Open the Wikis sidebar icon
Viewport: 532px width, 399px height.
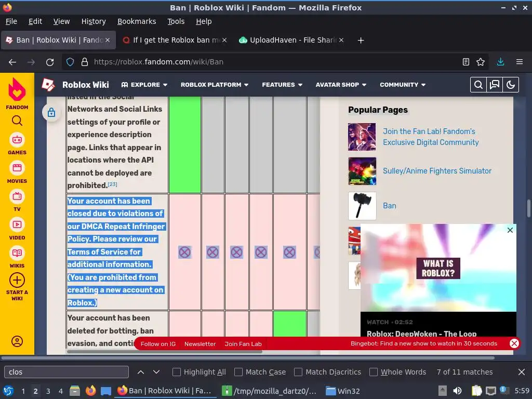17,253
